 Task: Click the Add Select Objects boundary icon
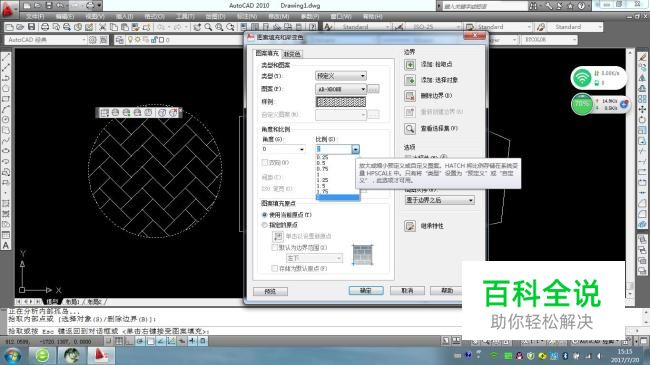coord(410,80)
